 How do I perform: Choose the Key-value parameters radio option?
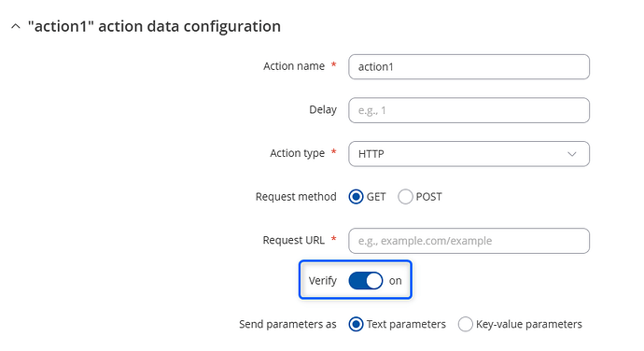(x=466, y=324)
